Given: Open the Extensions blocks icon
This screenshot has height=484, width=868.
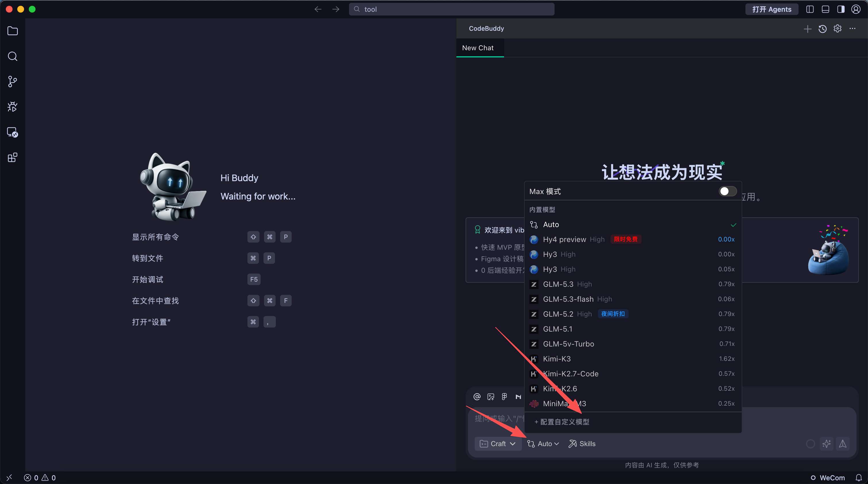Looking at the screenshot, I should [x=12, y=157].
